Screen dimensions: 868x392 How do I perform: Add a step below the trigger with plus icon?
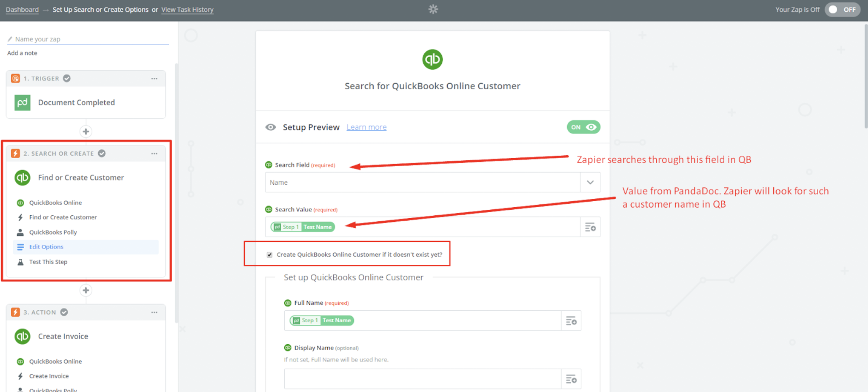point(86,132)
